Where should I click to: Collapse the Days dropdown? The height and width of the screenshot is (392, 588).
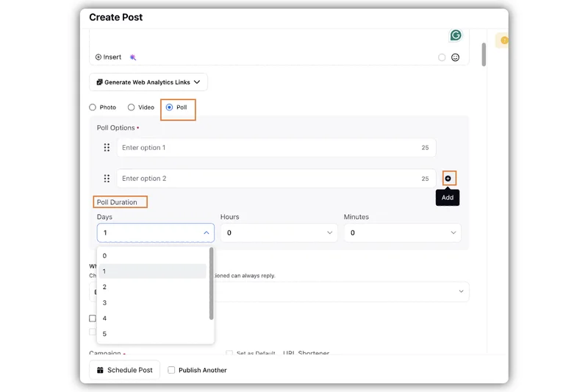pos(206,233)
